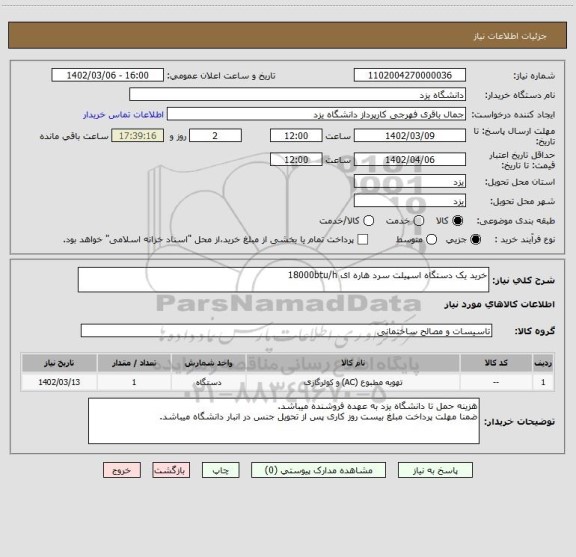Viewport: 576px width, 557px height.
Task: Click the جزئیات اطلاعات نیاز header title
Action: click(510, 36)
